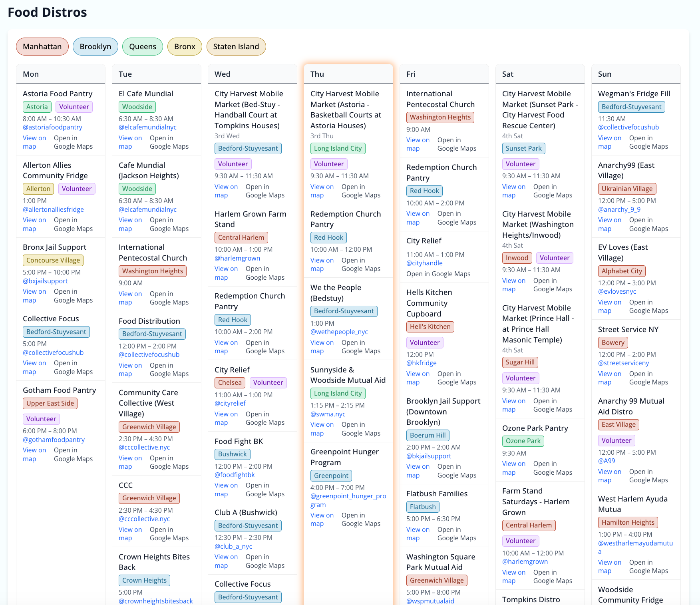Open @anarchy_9_9 handle link

point(619,209)
